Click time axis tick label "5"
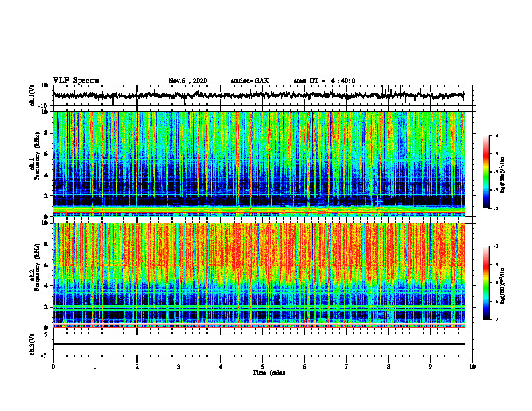The image size is (532, 411). (x=263, y=367)
